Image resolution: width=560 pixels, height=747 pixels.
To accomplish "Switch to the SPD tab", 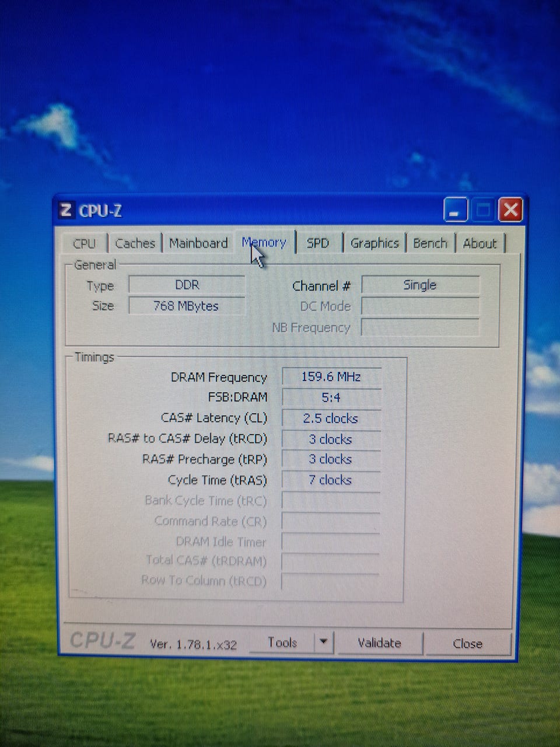I will tap(318, 243).
